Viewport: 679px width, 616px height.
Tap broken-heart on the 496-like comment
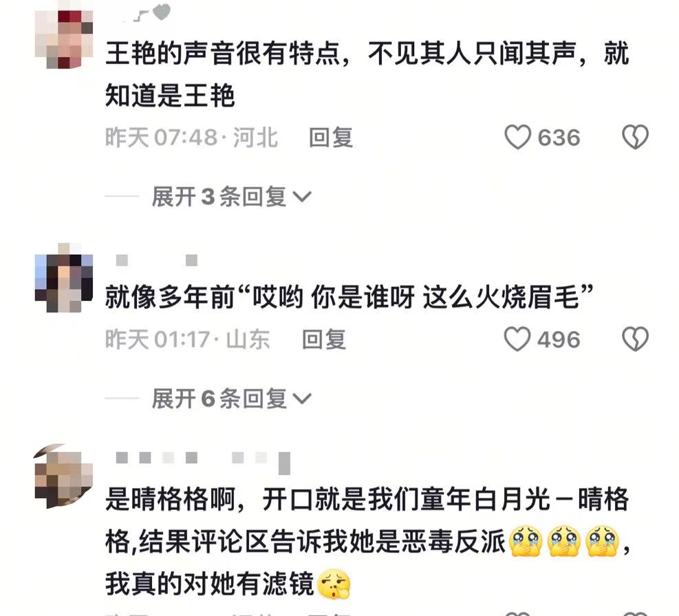click(x=635, y=339)
